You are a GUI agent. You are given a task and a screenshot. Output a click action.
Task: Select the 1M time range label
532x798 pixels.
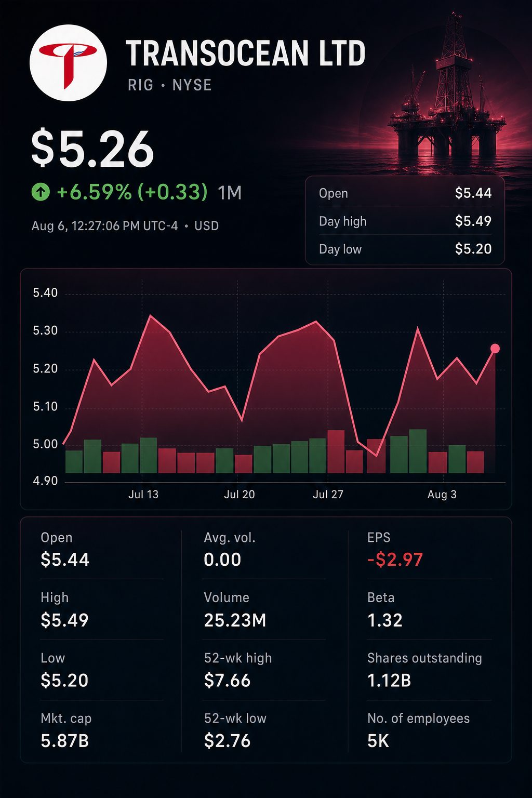(x=230, y=193)
